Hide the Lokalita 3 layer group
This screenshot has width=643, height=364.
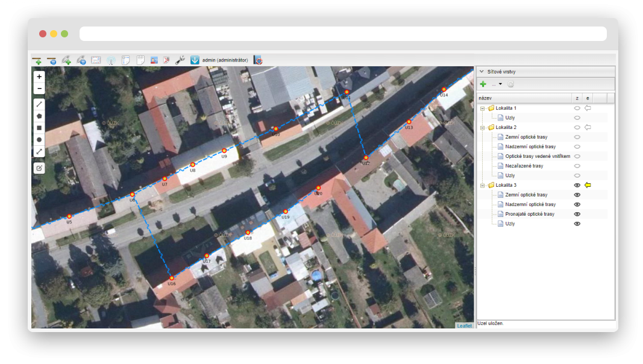point(577,186)
